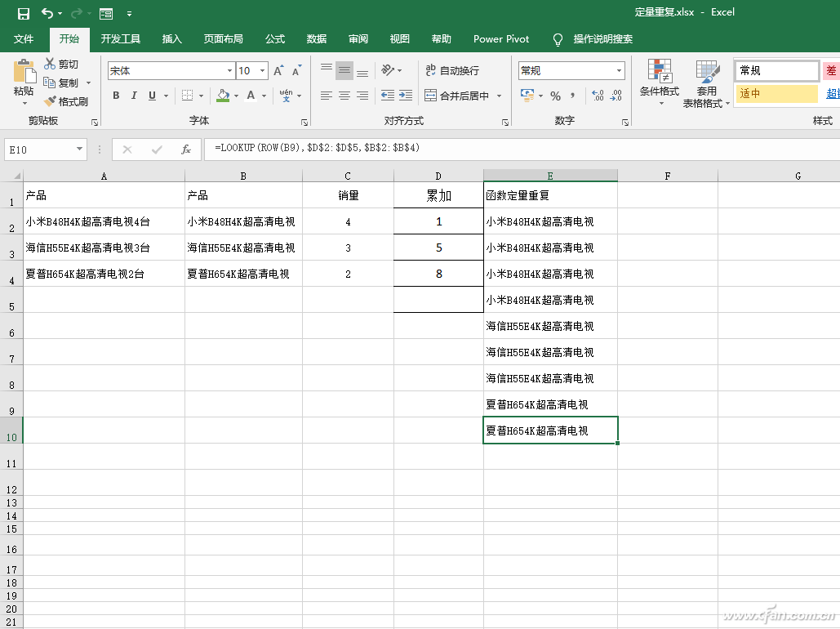This screenshot has width=840, height=629.
Task: Click the Paste clipboard icon
Action: coord(24,71)
